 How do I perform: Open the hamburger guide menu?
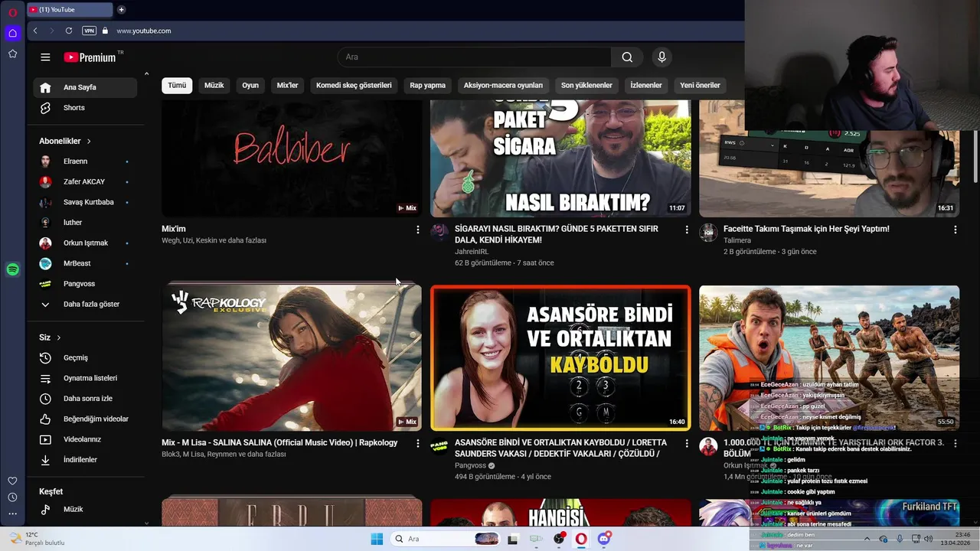(45, 57)
